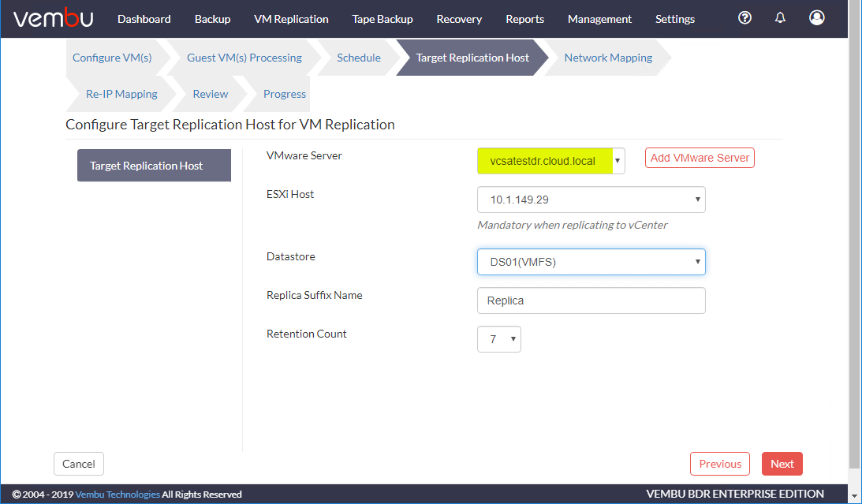The image size is (862, 504).
Task: Go to the Network Mapping step
Action: 608,58
